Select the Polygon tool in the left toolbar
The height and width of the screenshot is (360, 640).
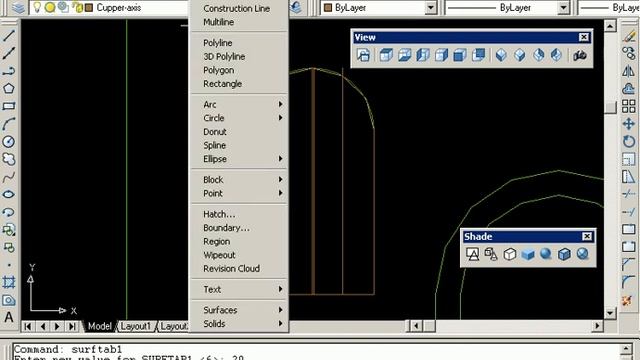click(9, 89)
